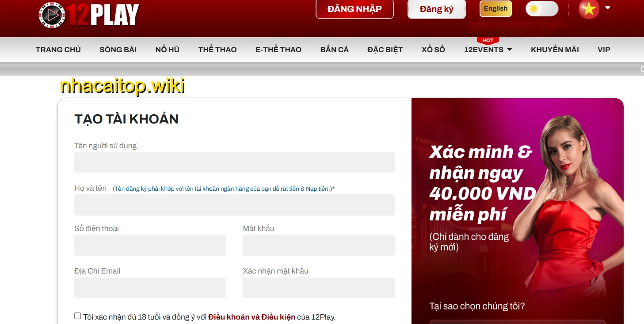The width and height of the screenshot is (644, 324).
Task: Click the ĐĂNG NHẬP login button
Action: pyautogui.click(x=354, y=9)
